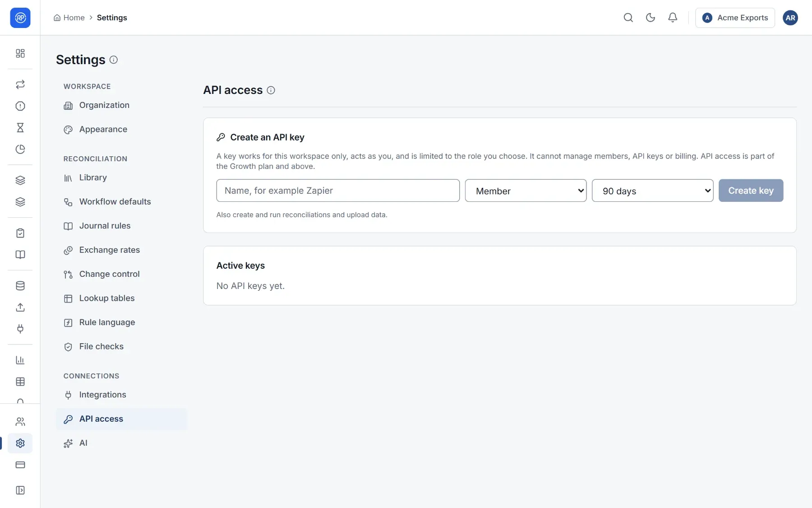Open the pie chart icon in left rail
Screen dimensions: 812x508
point(20,149)
